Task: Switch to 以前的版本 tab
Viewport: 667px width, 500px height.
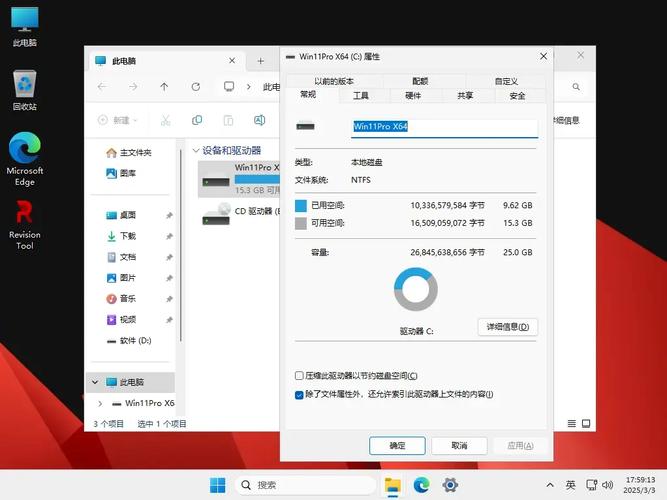Action: pos(334,81)
